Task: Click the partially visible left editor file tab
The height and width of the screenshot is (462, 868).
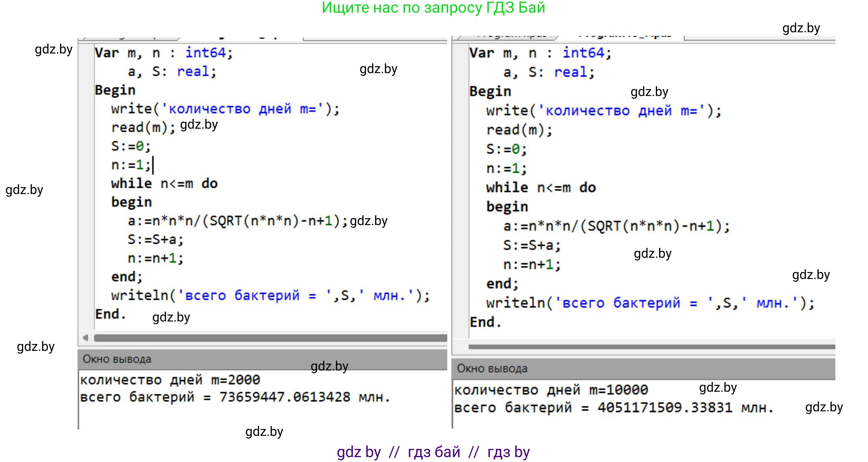Action: (131, 38)
